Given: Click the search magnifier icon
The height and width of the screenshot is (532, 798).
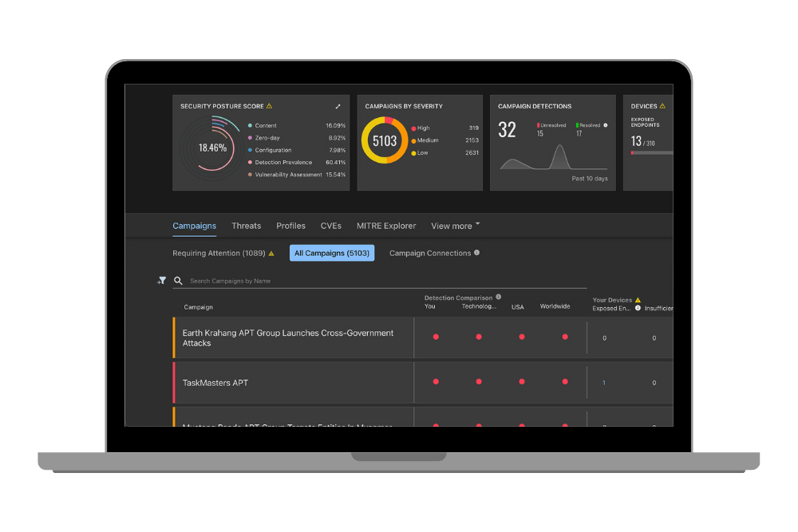Looking at the screenshot, I should (x=178, y=280).
